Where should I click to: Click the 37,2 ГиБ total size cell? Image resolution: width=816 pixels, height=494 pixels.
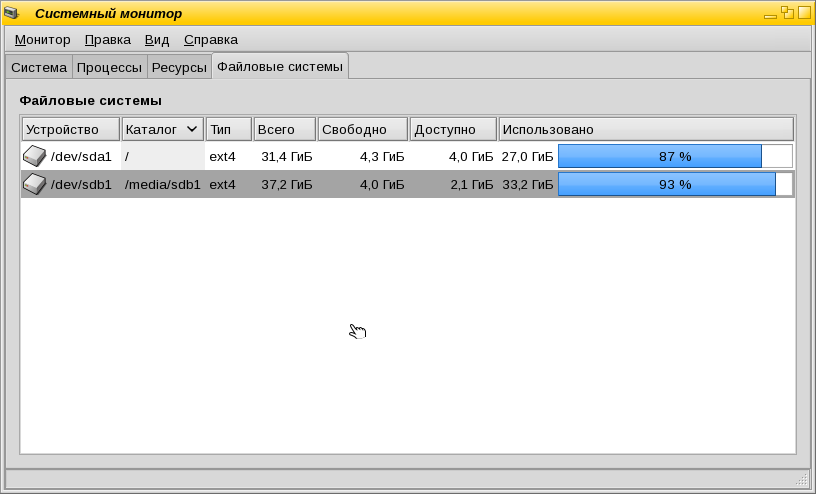click(287, 184)
